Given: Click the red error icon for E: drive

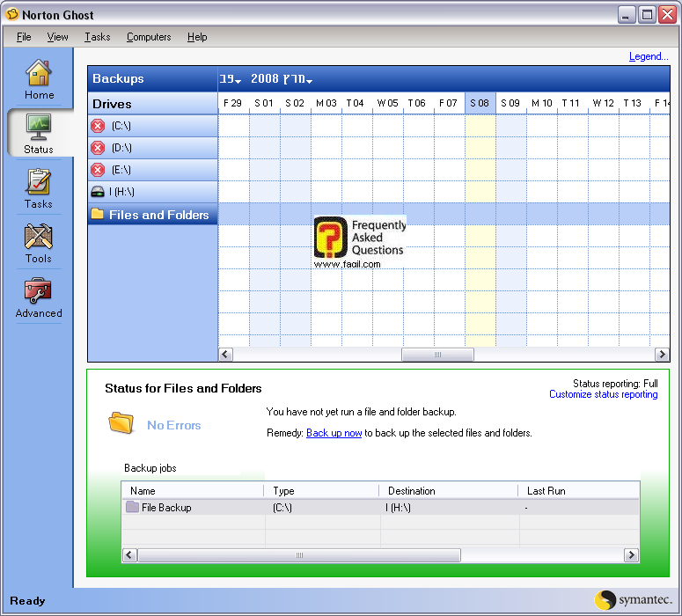Looking at the screenshot, I should (99, 170).
